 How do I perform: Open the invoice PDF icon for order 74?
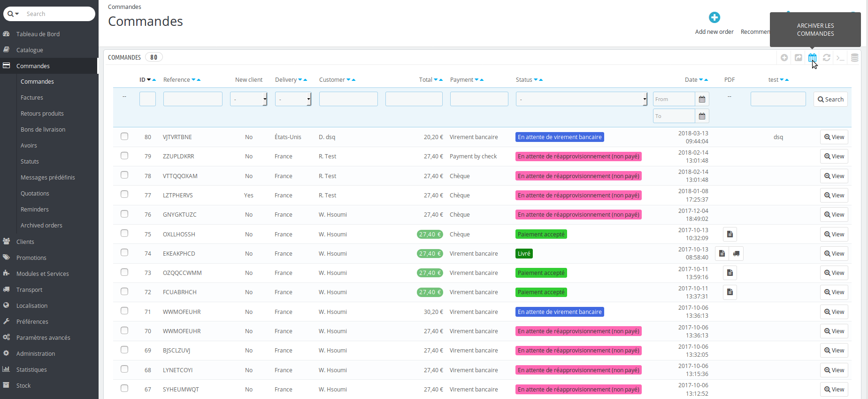click(x=722, y=253)
